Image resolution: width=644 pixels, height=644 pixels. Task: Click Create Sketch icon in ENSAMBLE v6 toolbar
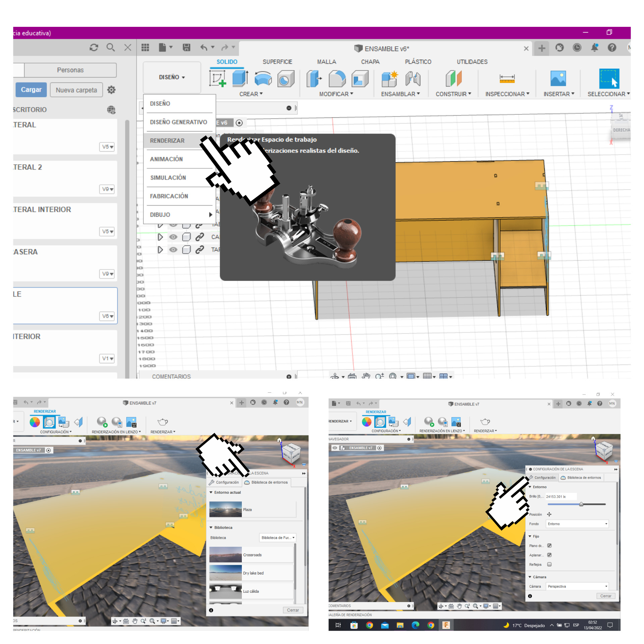coord(218,78)
